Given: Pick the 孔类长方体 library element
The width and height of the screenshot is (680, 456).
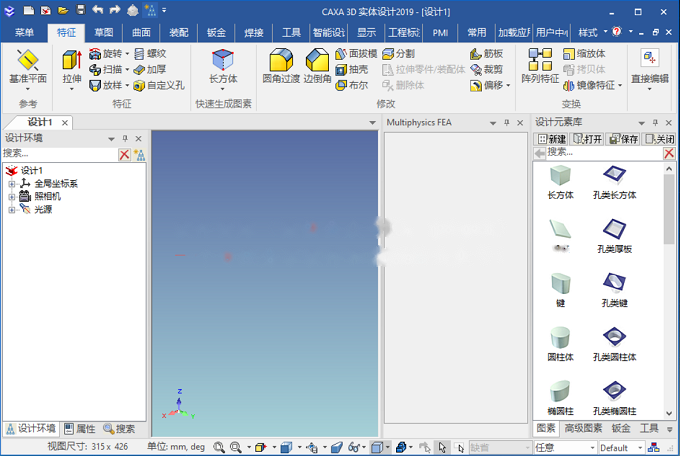Looking at the screenshot, I should pyautogui.click(x=615, y=182).
